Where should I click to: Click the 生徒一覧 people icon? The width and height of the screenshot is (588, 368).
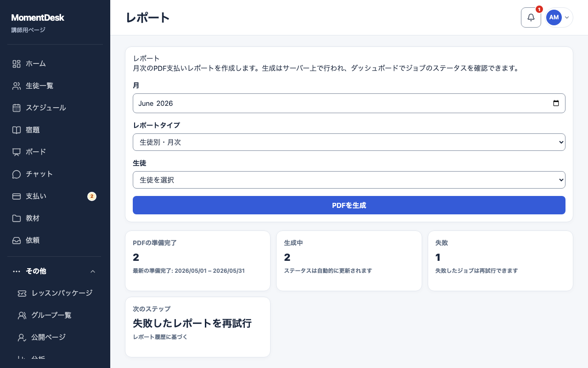pyautogui.click(x=17, y=86)
